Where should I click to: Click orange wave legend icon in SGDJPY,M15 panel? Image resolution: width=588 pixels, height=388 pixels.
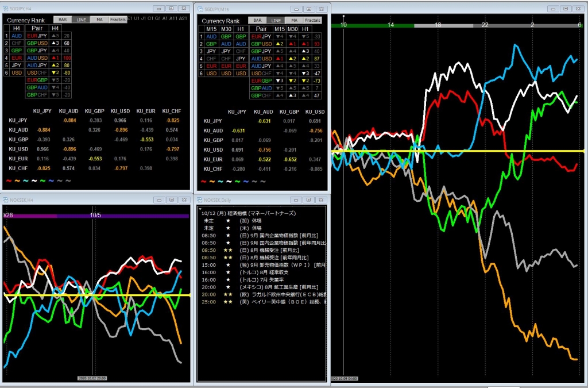pos(211,180)
